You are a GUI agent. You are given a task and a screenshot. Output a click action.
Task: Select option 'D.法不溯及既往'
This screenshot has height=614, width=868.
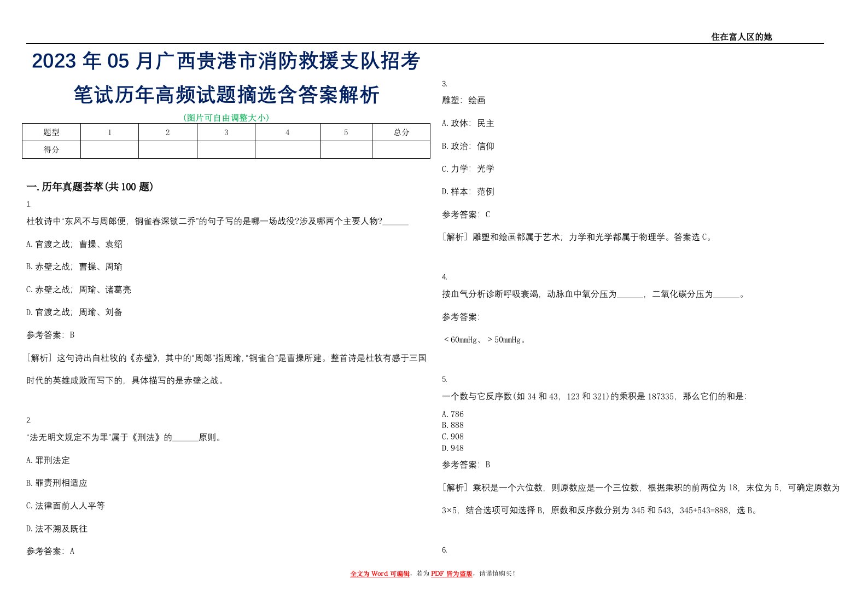[x=57, y=529]
